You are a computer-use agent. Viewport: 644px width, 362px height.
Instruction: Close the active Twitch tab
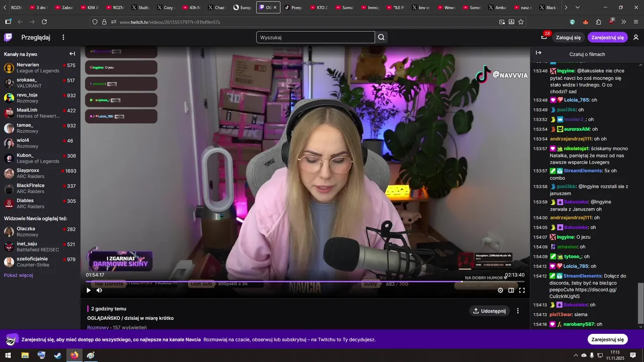275,8
